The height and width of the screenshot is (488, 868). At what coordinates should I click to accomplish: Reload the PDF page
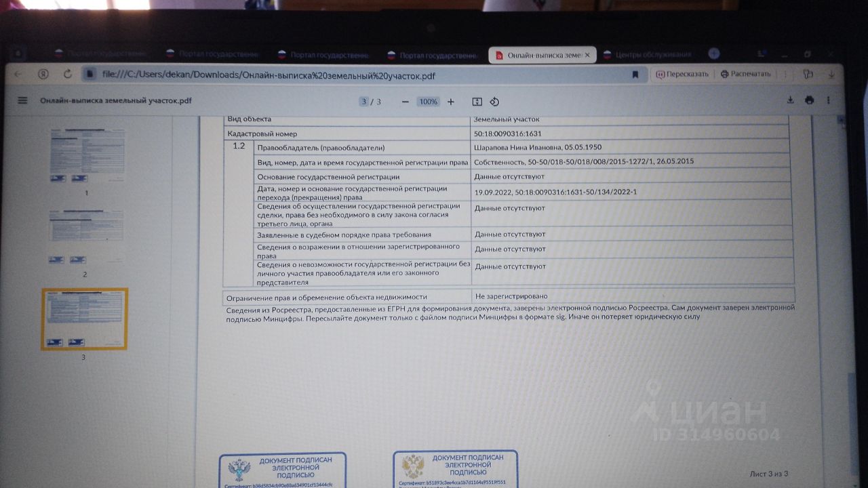[x=67, y=75]
